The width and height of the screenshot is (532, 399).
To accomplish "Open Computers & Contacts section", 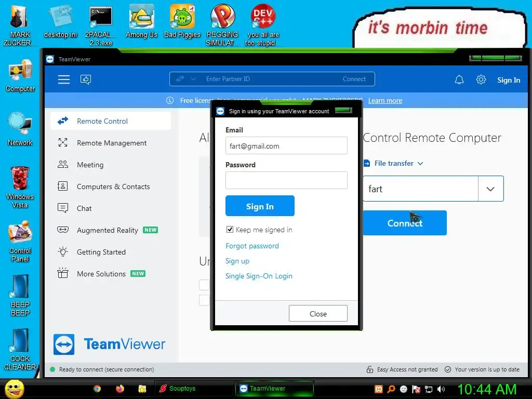I will point(111,187).
